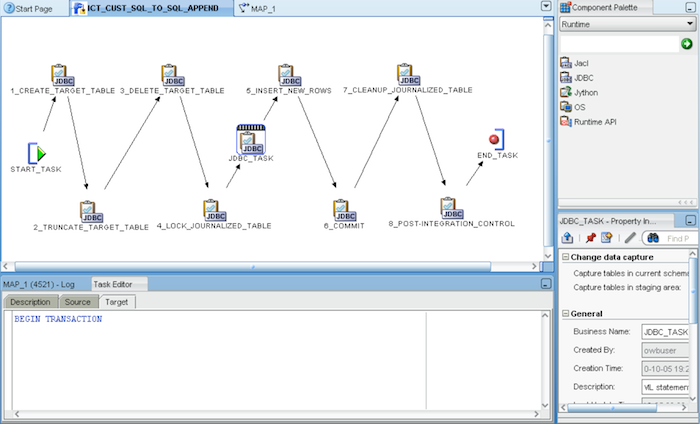Click the Property Inspector horizontal scrollbar thumb

(x=612, y=407)
